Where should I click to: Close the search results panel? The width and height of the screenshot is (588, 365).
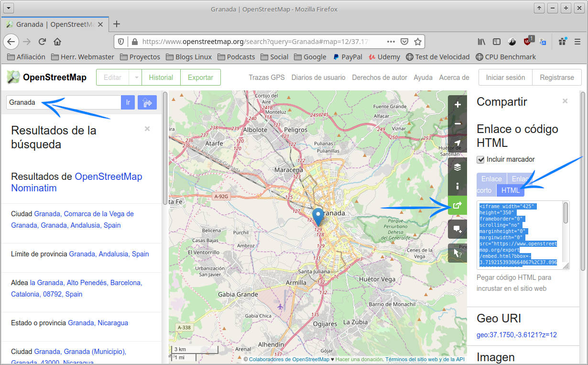click(147, 129)
